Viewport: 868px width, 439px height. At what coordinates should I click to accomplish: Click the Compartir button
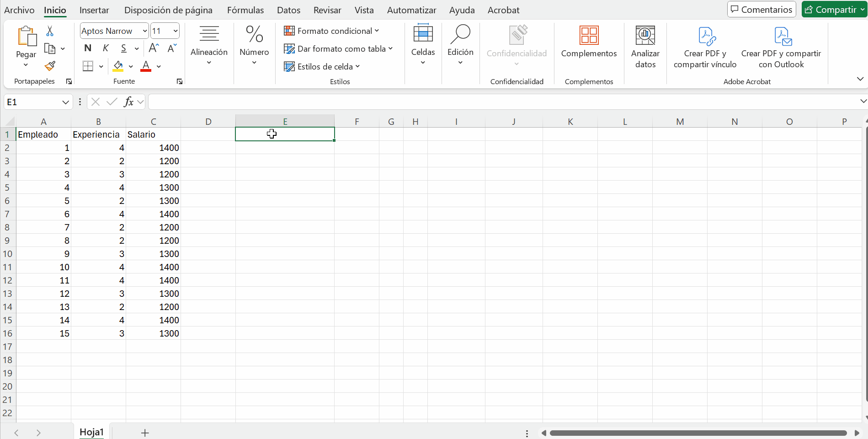point(831,10)
